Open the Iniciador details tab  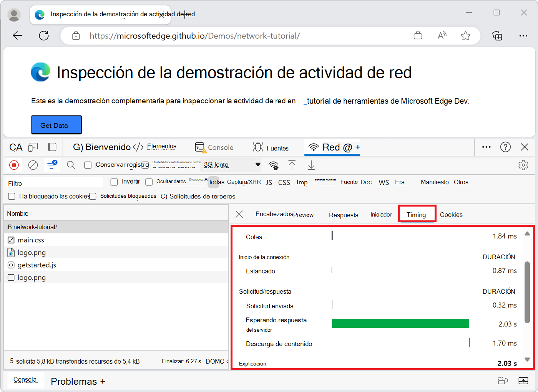[x=381, y=215]
